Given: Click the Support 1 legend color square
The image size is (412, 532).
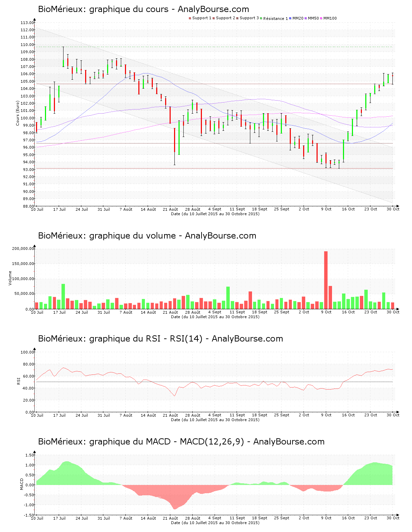Looking at the screenshot, I should coord(190,18).
